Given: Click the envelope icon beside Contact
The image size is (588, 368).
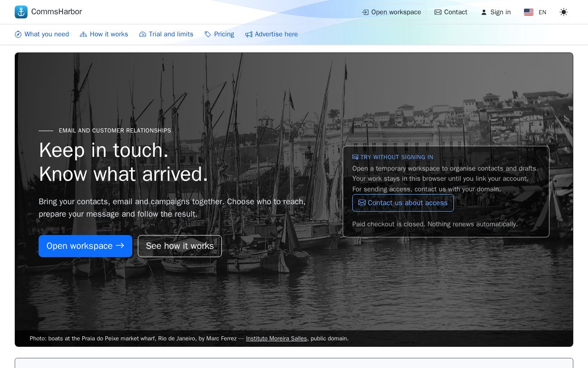Looking at the screenshot, I should click(x=438, y=12).
